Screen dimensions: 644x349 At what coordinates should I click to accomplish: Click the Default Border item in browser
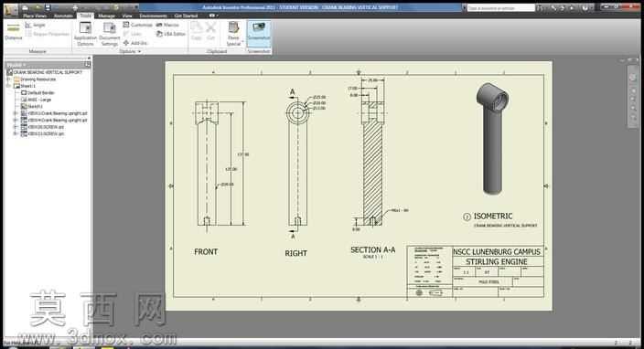(x=38, y=92)
